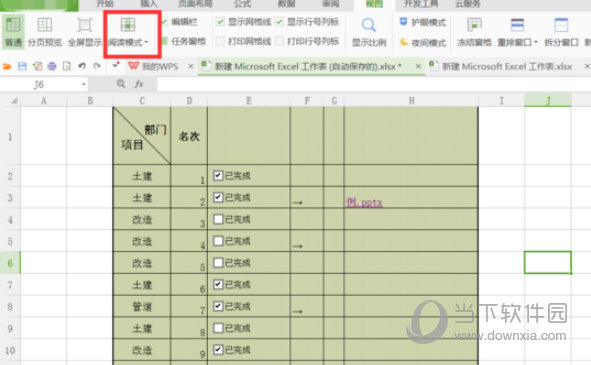Click the Select All corner triangle

[x=14, y=101]
